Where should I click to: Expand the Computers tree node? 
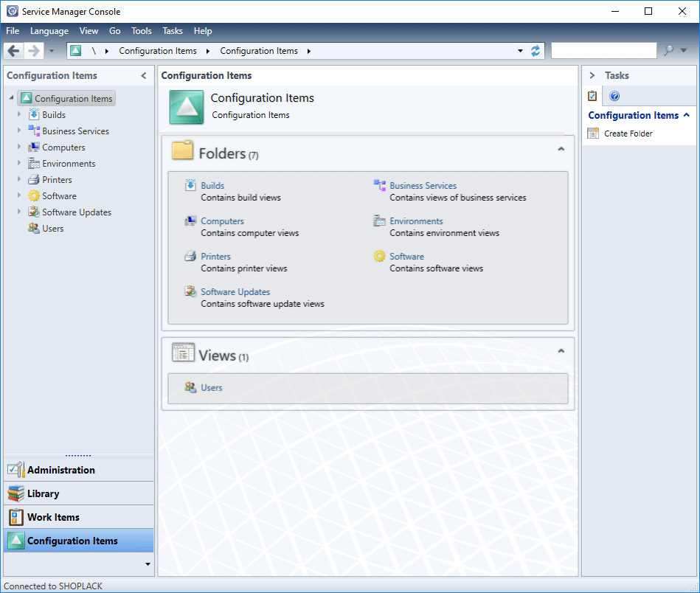tap(19, 147)
